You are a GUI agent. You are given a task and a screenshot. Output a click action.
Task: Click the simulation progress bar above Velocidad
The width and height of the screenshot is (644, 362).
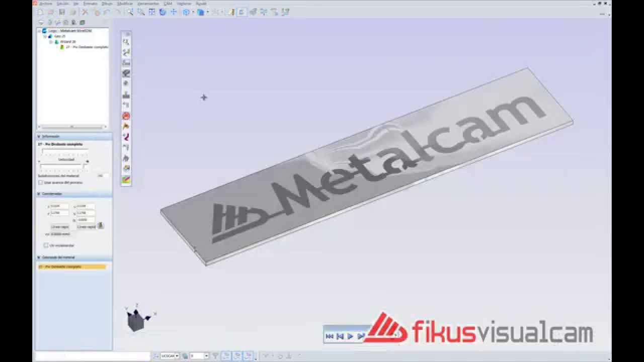65,150
